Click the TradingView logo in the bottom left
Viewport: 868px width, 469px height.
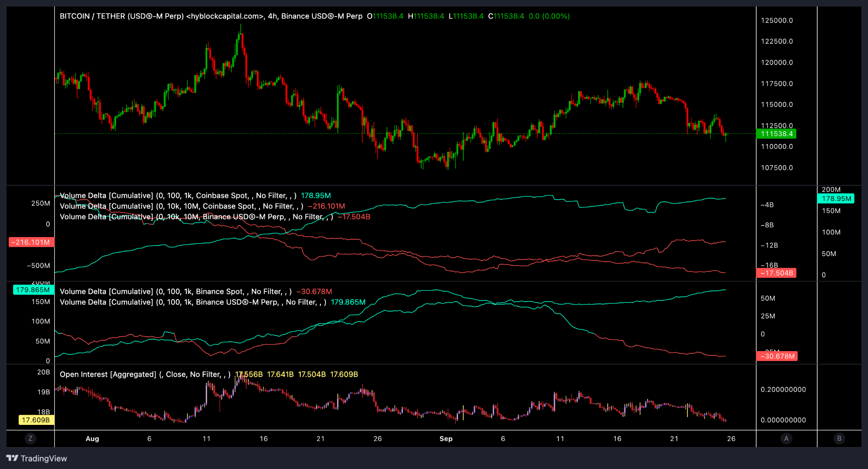[36, 458]
